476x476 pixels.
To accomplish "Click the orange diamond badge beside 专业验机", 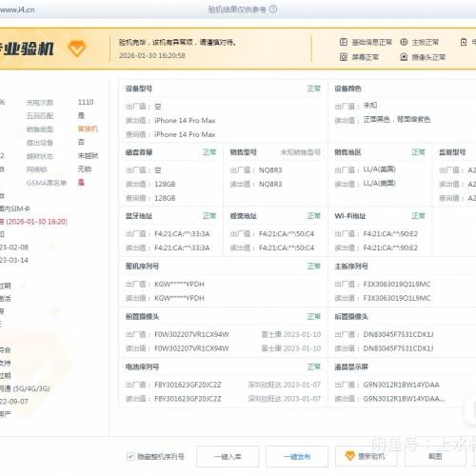I will pyautogui.click(x=77, y=49).
